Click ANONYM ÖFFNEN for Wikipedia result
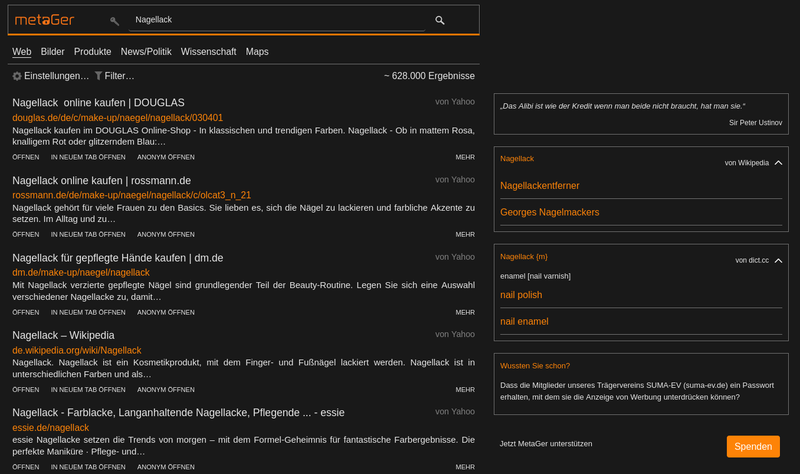 point(166,390)
